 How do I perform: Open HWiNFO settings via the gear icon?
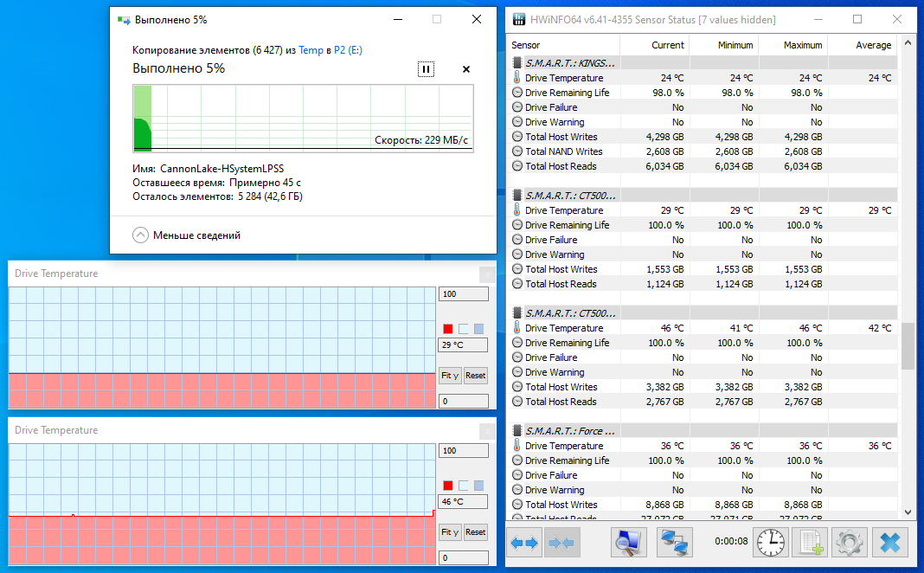849,542
